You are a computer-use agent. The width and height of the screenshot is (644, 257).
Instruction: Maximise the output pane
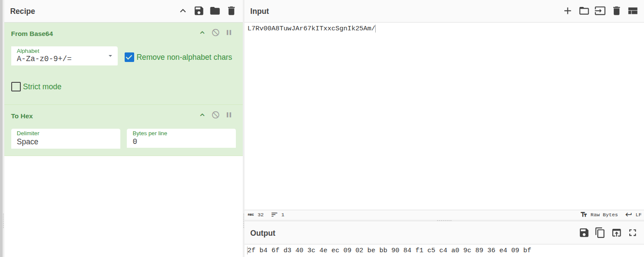[633, 233]
